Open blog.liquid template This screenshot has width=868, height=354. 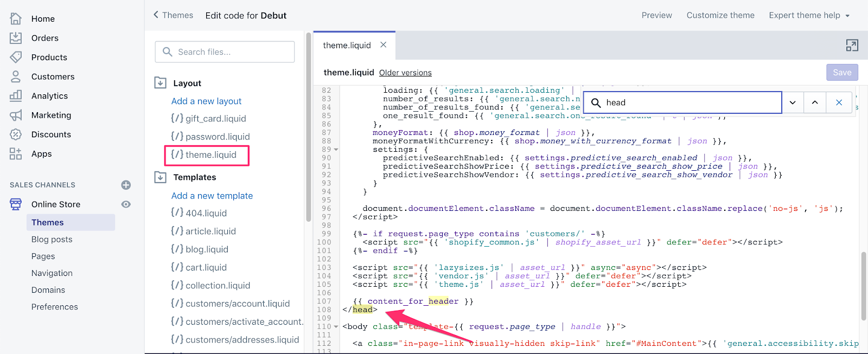point(199,249)
